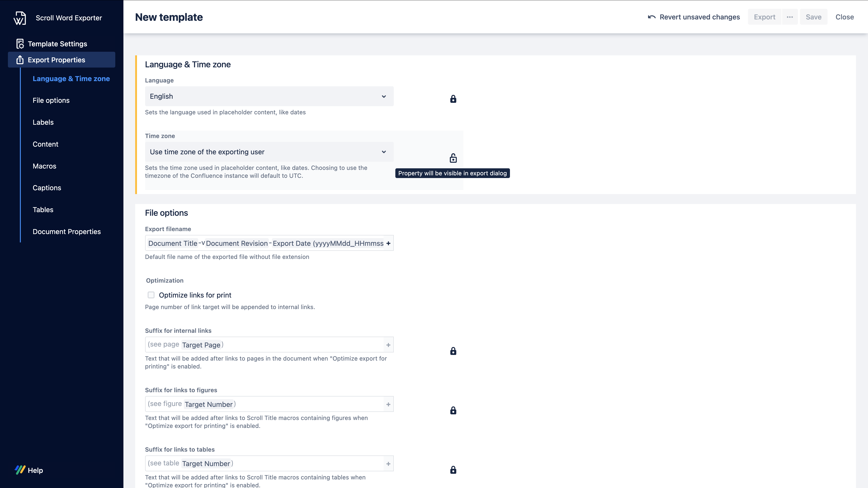
Task: Add placeholder with plus in Export filename
Action: [388, 243]
